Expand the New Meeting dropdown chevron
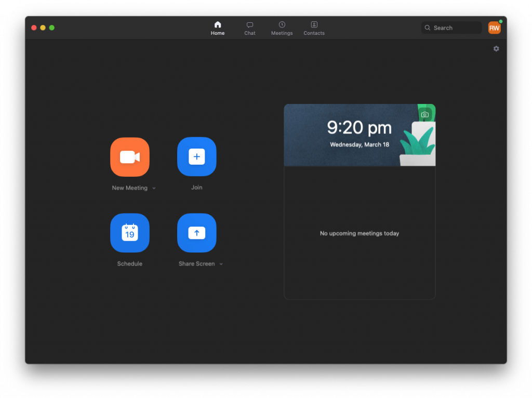The width and height of the screenshot is (532, 398). pos(154,188)
